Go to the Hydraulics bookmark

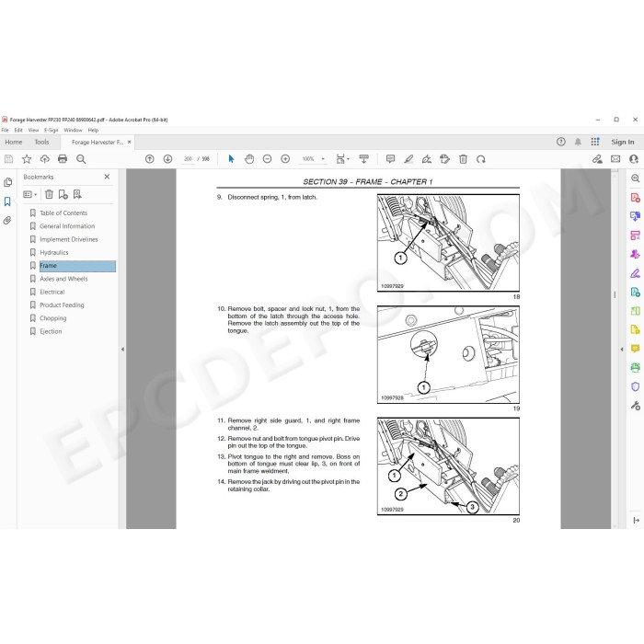click(x=53, y=253)
